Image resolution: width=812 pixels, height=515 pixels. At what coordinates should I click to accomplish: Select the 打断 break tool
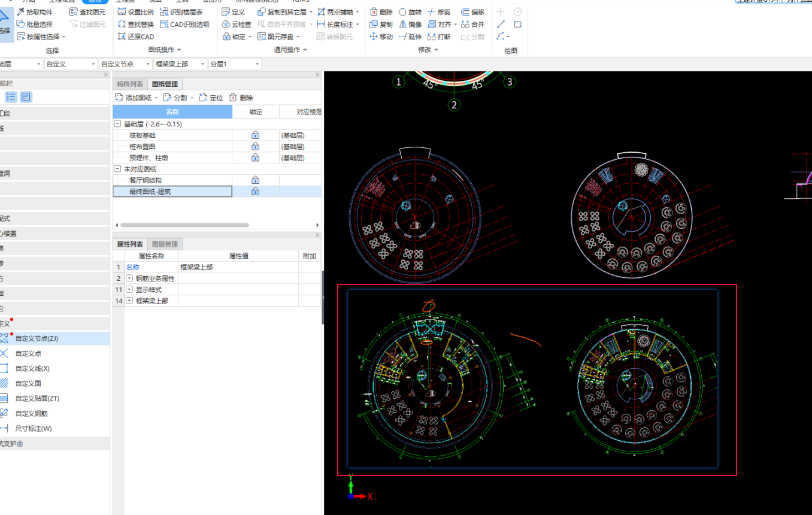(439, 37)
